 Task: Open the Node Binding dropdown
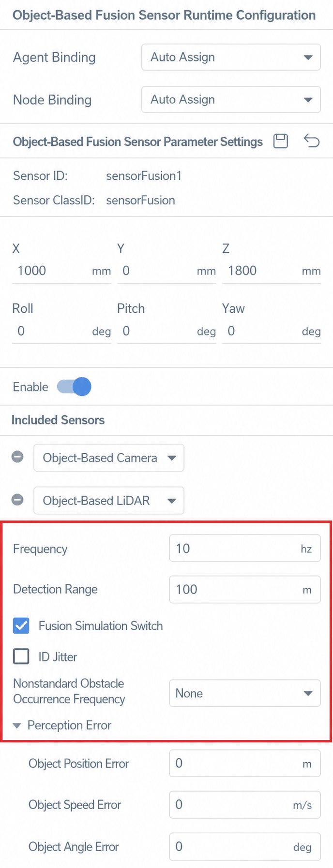pyautogui.click(x=231, y=100)
